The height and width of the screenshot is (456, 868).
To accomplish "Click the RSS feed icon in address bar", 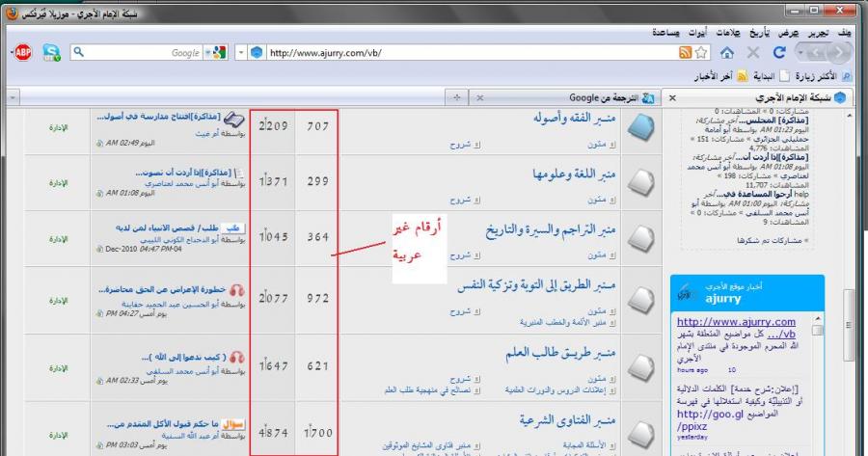I will point(684,53).
